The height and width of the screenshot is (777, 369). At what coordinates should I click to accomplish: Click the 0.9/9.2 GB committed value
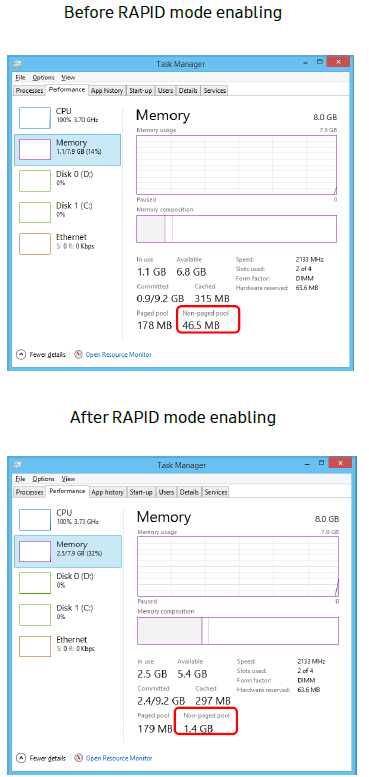click(160, 298)
